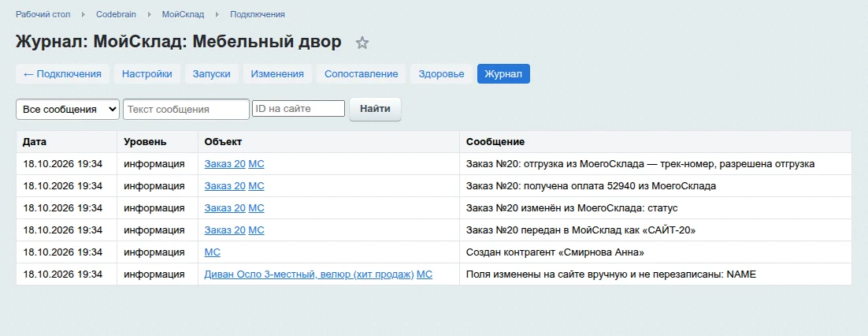
Task: Open 'МС' link next to Диван Осло
Action: click(425, 274)
